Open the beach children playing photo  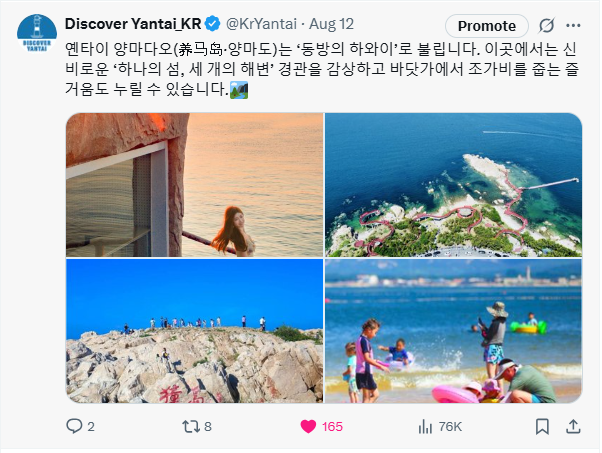(x=453, y=331)
